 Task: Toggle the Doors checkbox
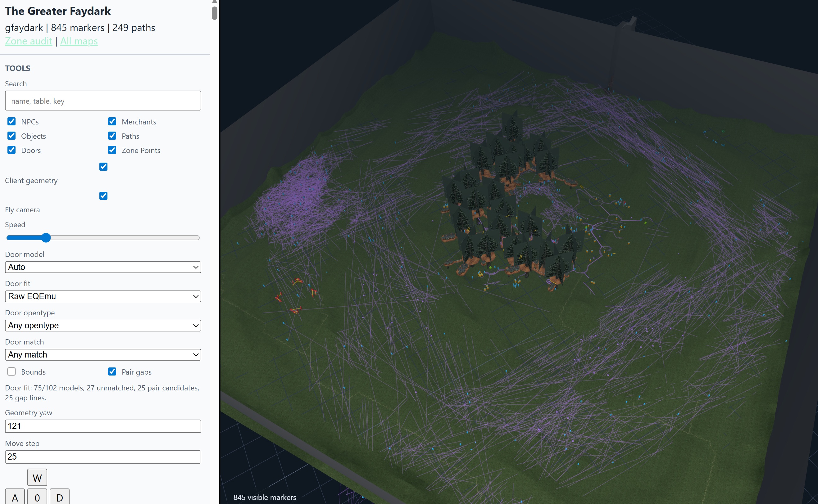coord(12,150)
